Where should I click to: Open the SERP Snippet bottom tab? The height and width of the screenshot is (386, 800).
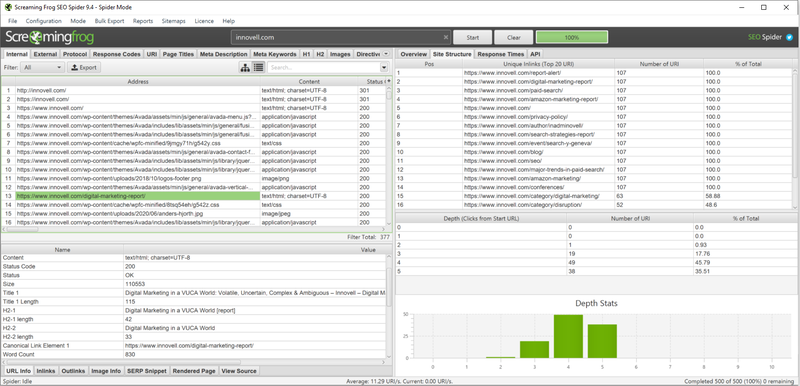click(147, 371)
